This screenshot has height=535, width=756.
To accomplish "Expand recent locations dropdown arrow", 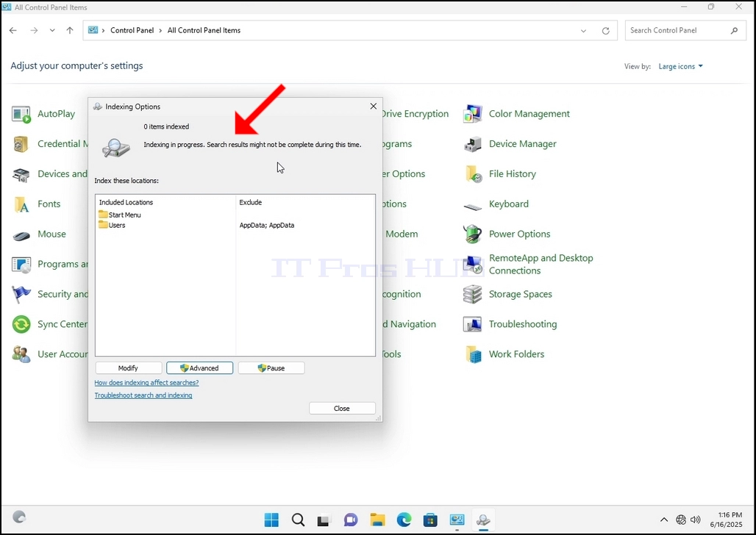I will coord(52,30).
